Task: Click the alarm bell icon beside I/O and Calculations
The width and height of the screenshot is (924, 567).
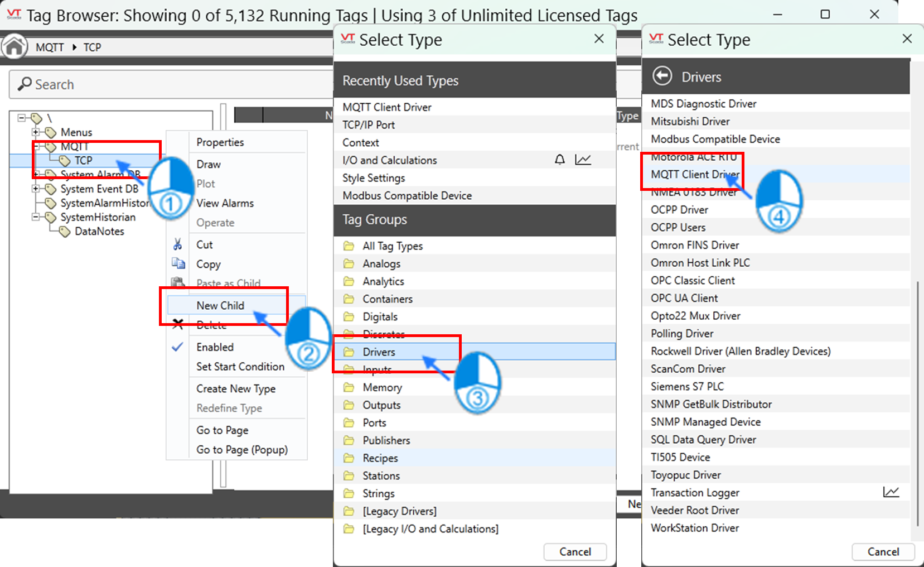Action: tap(559, 160)
